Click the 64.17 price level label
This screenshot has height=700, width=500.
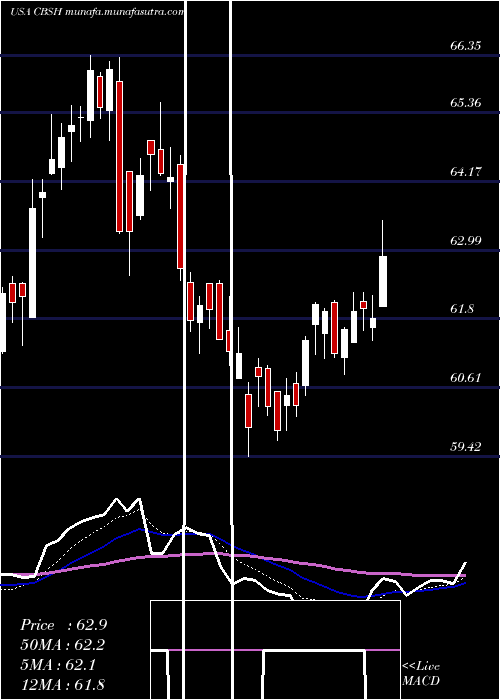[x=466, y=172]
